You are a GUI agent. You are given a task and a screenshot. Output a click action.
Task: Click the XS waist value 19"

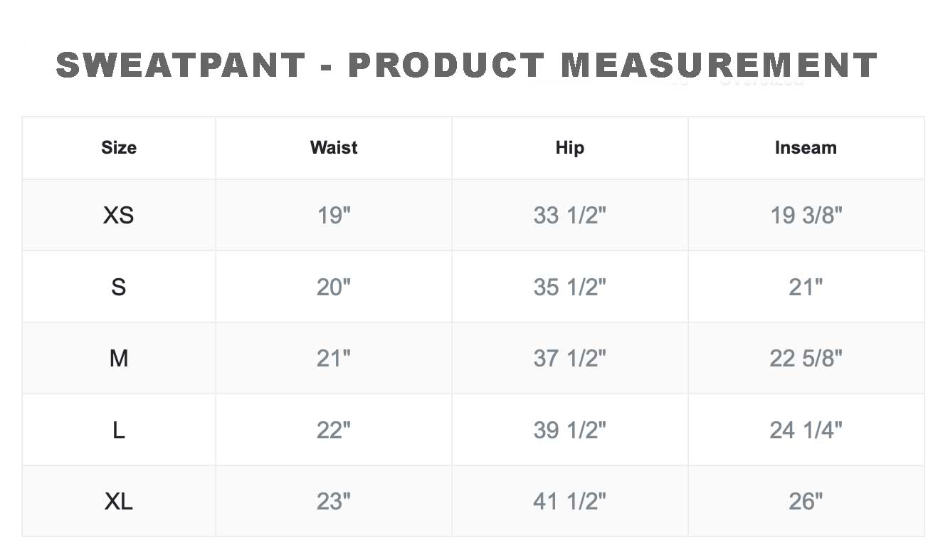[x=334, y=215]
